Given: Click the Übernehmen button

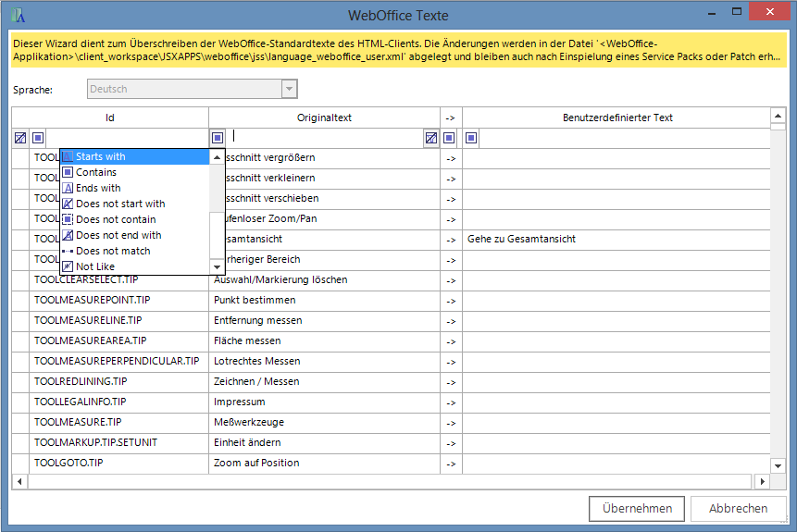Looking at the screenshot, I should click(637, 508).
